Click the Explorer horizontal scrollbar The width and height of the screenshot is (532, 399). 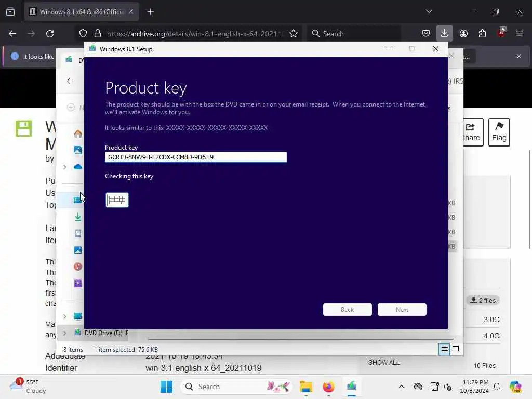click(x=301, y=339)
